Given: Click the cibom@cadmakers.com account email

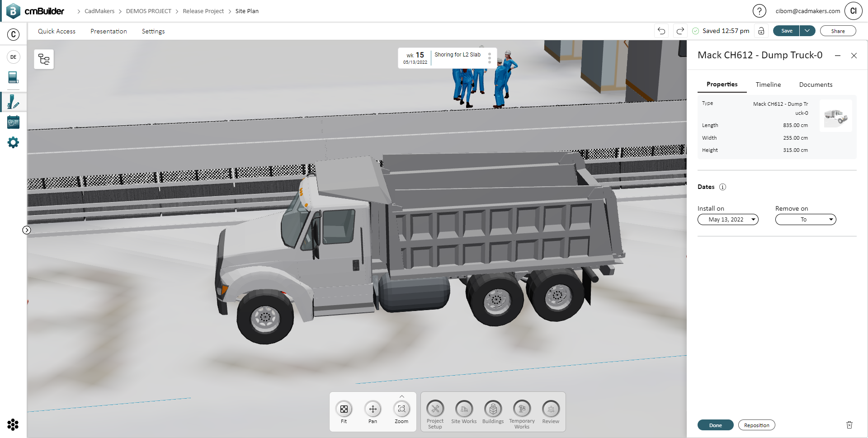Looking at the screenshot, I should click(x=808, y=11).
